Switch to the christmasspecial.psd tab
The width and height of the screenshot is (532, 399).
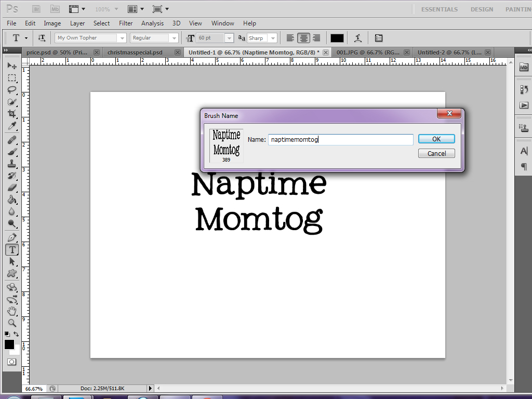pos(135,52)
